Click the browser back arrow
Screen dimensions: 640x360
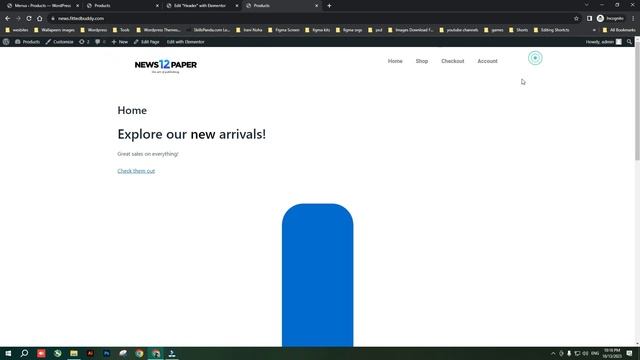pyautogui.click(x=7, y=18)
